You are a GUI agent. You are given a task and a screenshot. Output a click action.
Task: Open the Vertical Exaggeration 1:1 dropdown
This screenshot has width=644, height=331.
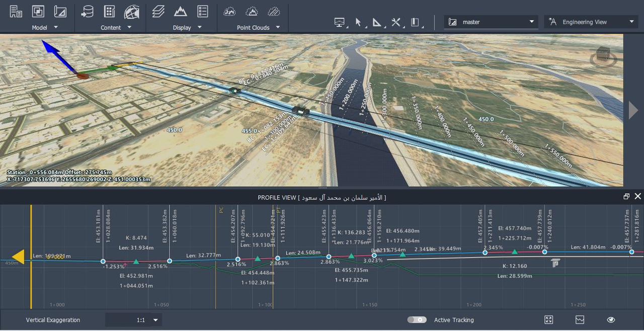point(155,320)
